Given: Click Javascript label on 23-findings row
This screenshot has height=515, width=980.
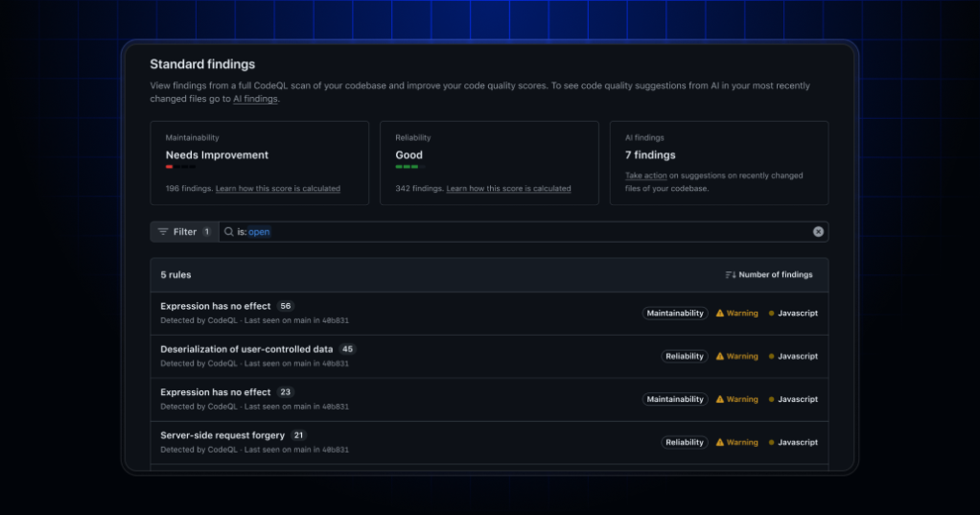Looking at the screenshot, I should (798, 399).
